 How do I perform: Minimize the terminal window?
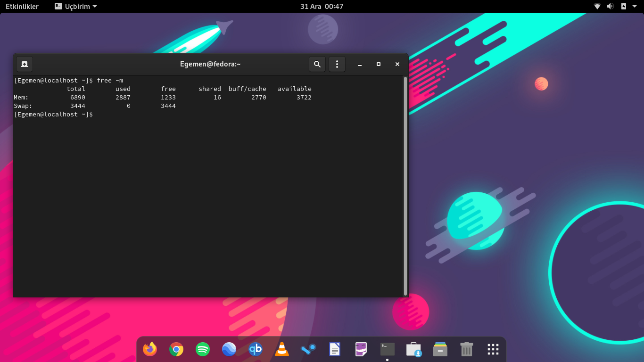pos(360,64)
